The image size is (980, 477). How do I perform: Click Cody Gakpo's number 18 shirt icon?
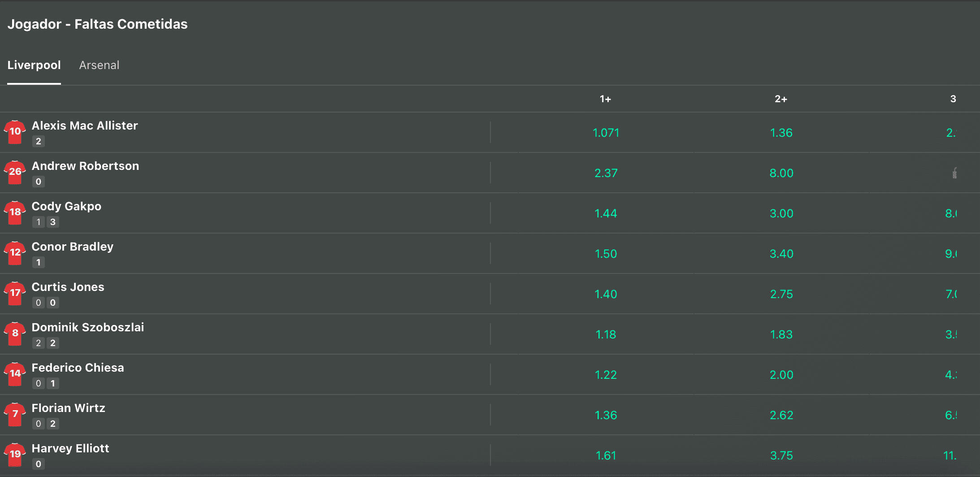(x=15, y=213)
